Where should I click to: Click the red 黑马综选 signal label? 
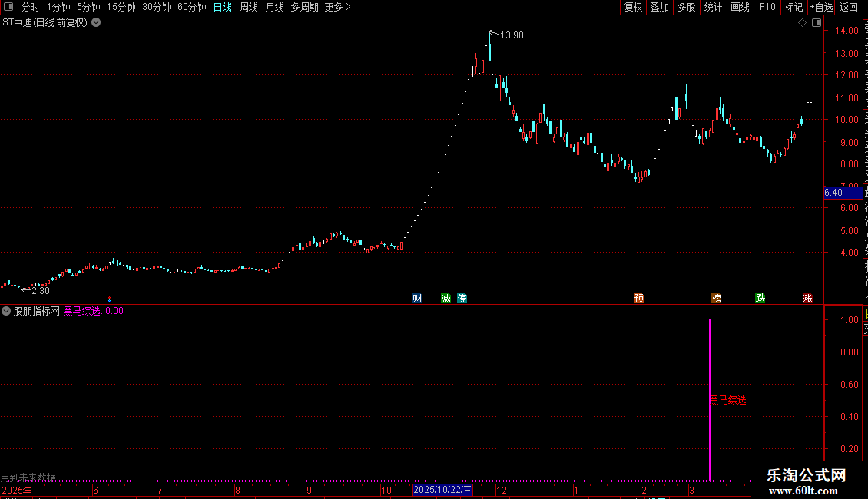[728, 400]
